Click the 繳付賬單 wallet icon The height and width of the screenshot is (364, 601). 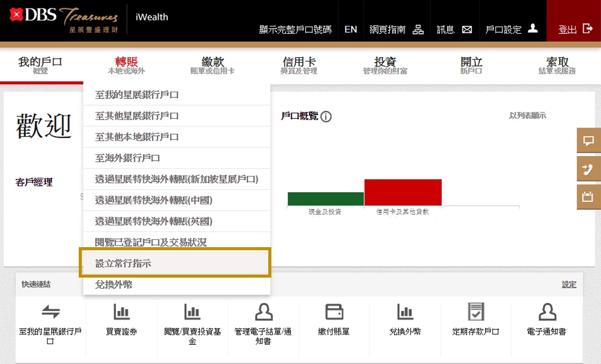tap(334, 312)
